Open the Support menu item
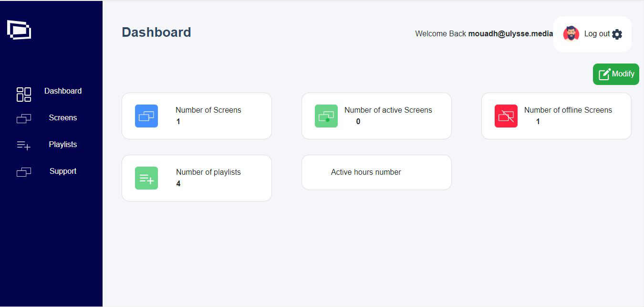The height and width of the screenshot is (307, 644). tap(63, 171)
